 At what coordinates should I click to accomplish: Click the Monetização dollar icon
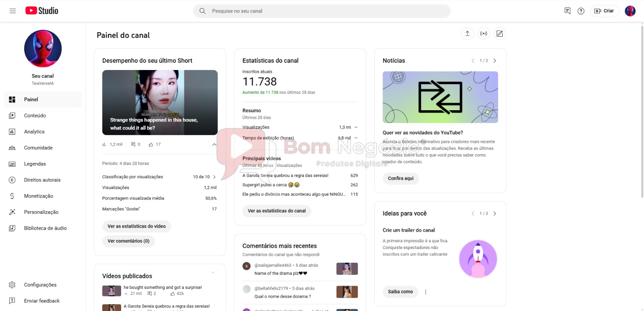pos(12,196)
